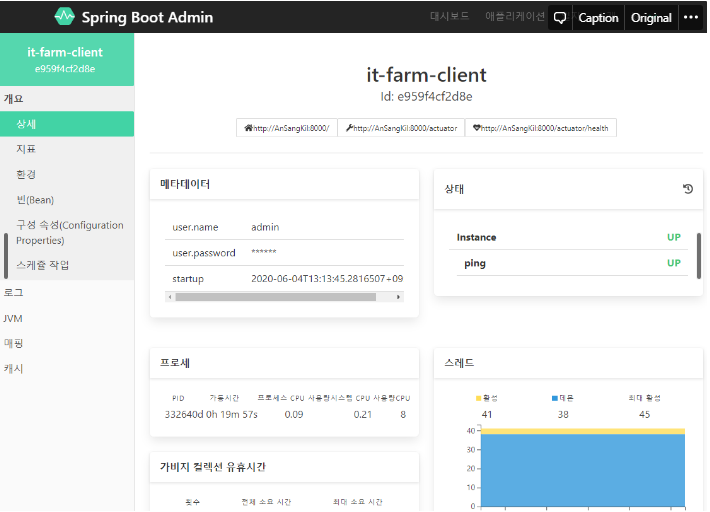Click the 상태 panel header text

pos(454,189)
